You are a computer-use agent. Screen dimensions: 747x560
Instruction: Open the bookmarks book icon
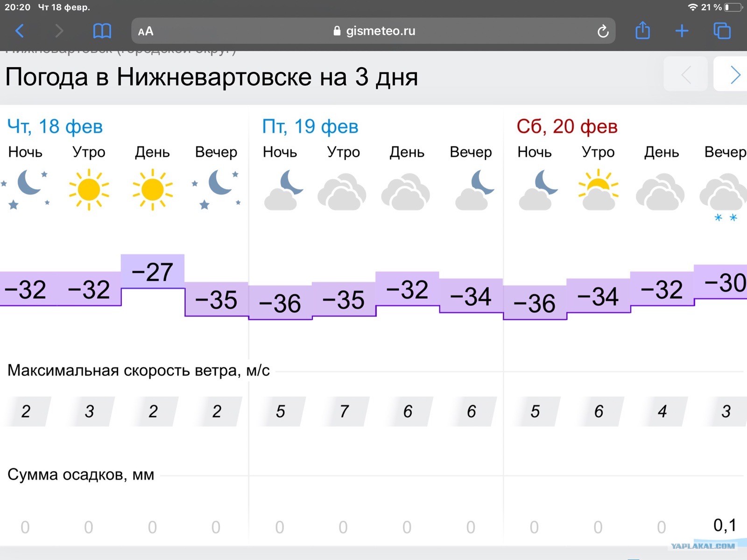tap(102, 31)
